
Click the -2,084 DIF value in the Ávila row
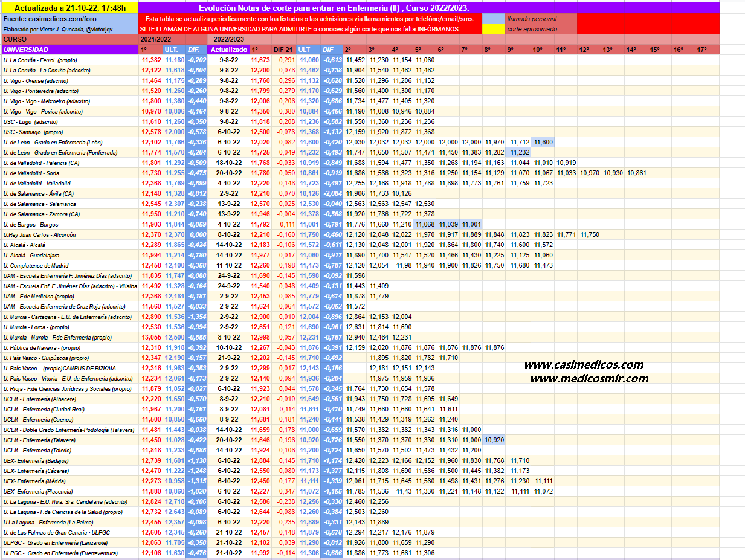coord(331,193)
